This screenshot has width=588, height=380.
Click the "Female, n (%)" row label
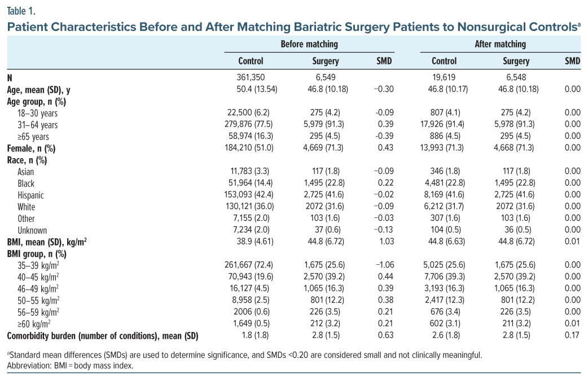30,148
